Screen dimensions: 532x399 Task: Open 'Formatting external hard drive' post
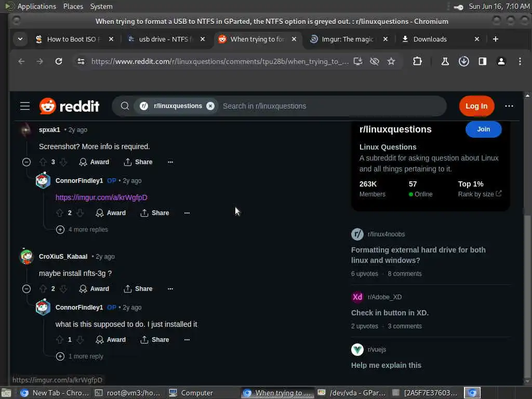tap(418, 255)
